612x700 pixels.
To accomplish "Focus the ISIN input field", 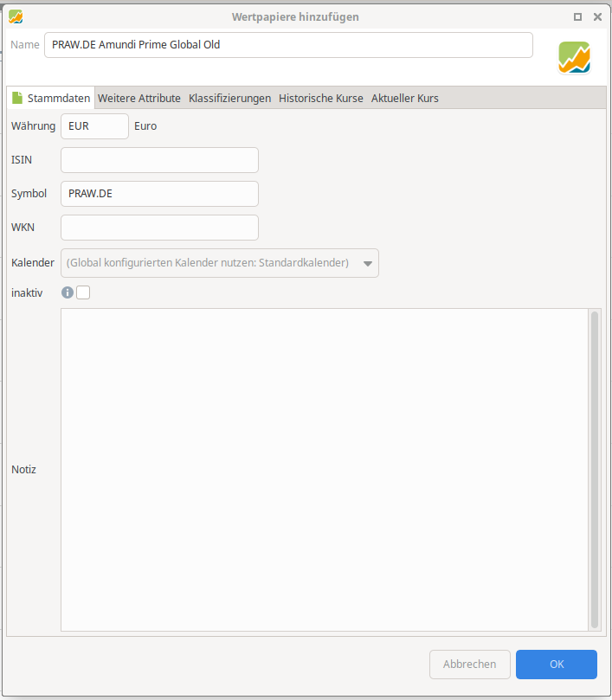I will [x=159, y=160].
